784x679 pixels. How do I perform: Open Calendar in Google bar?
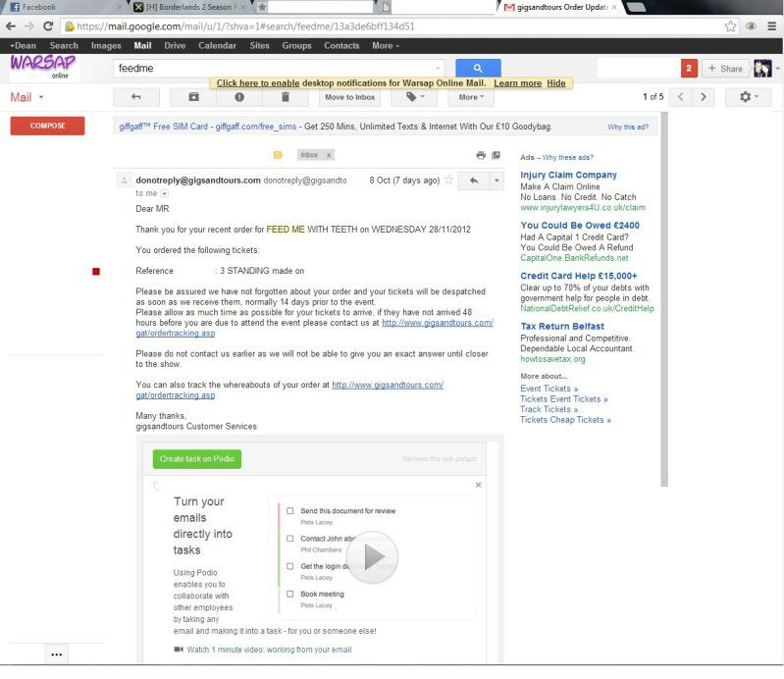pos(217,45)
